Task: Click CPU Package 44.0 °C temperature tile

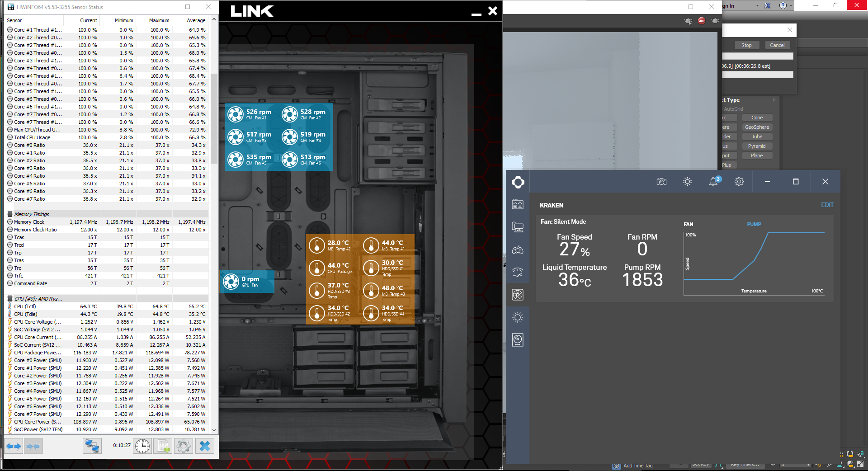Action: [333, 268]
